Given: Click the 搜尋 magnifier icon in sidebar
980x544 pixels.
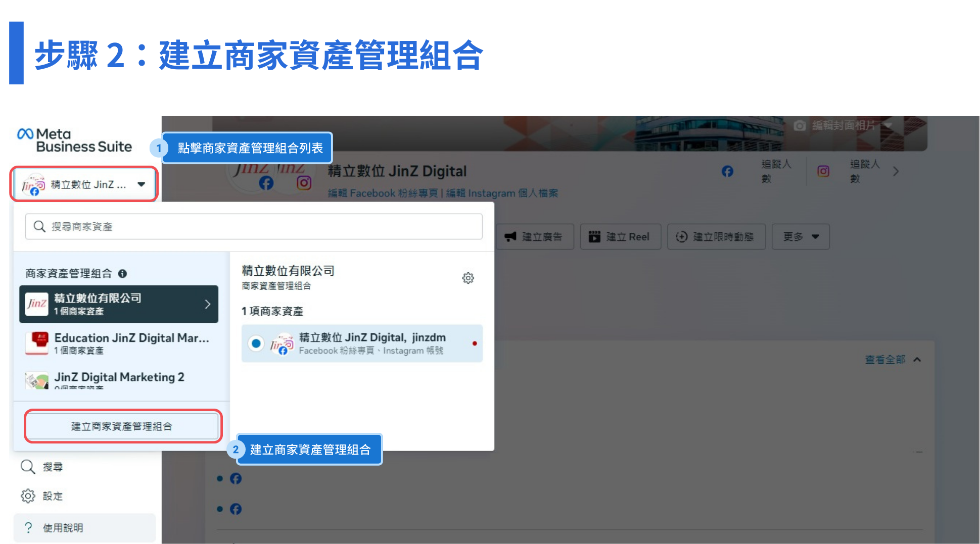Looking at the screenshot, I should point(28,467).
